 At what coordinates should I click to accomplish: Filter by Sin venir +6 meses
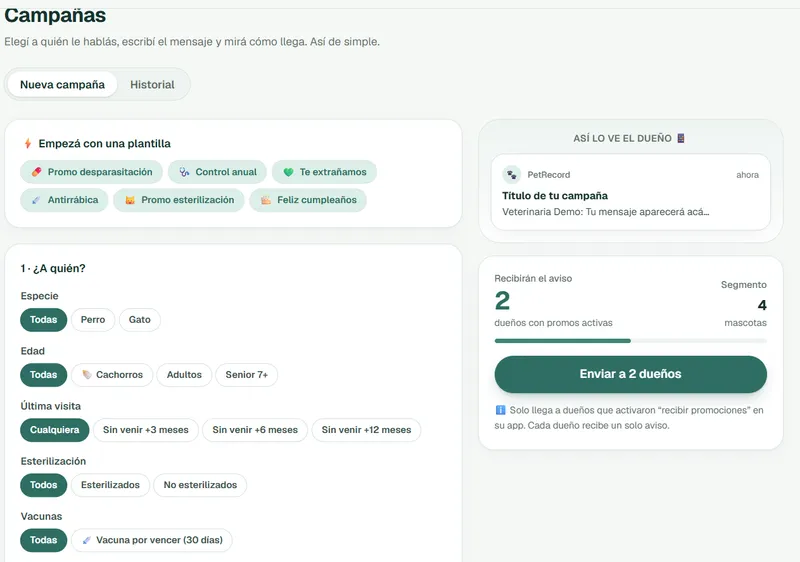point(255,430)
